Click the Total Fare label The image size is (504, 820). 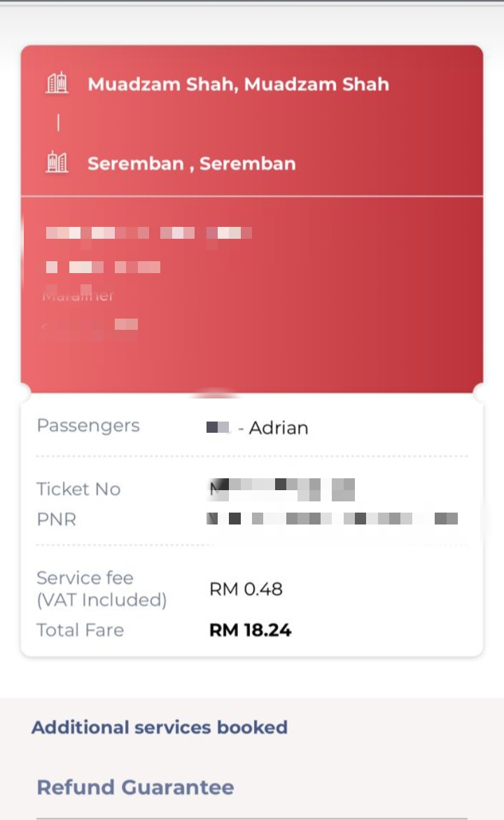(80, 630)
